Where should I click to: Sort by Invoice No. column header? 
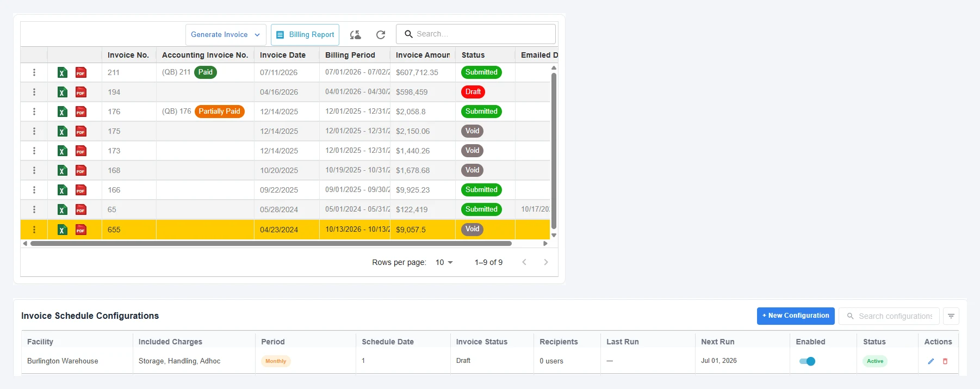point(128,55)
